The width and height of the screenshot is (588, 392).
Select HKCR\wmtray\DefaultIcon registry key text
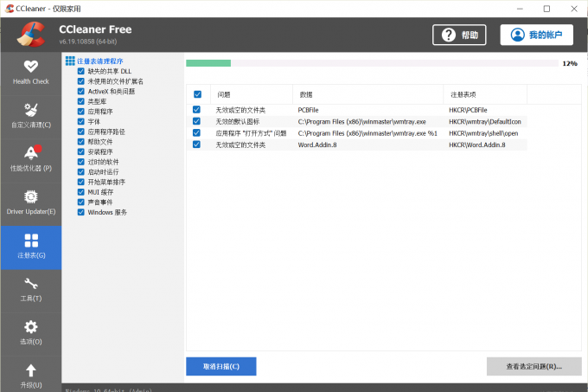485,121
